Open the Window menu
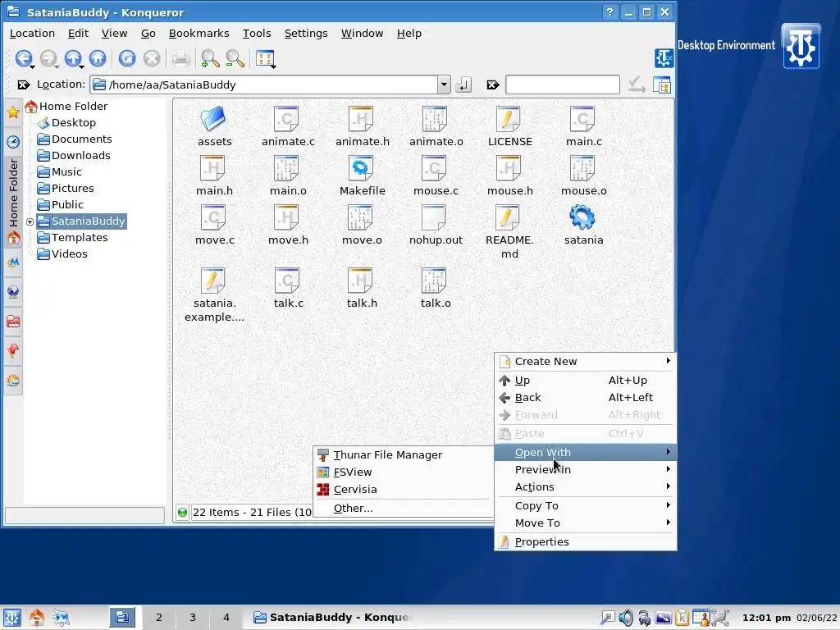Screen dimensions: 840x630 point(362,33)
